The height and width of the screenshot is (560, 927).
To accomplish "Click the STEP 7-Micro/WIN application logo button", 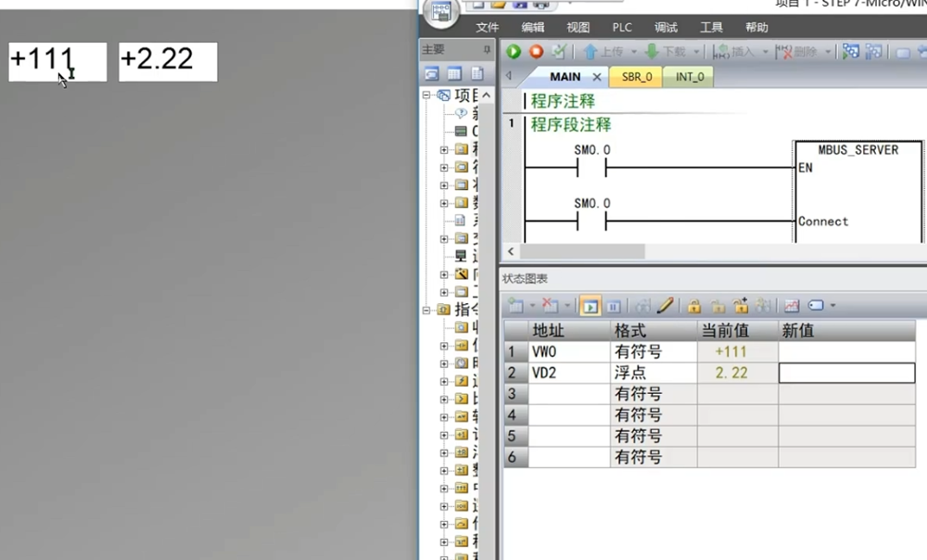I will coord(441,13).
